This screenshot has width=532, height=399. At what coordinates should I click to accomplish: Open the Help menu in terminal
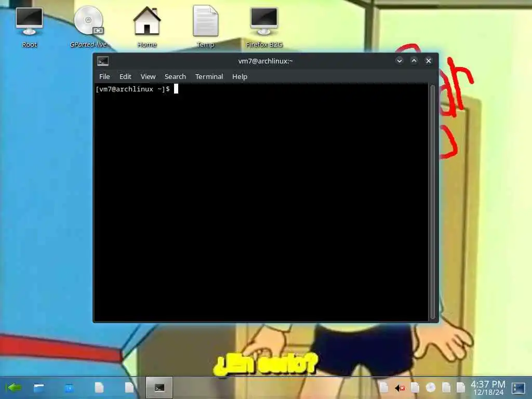[240, 77]
